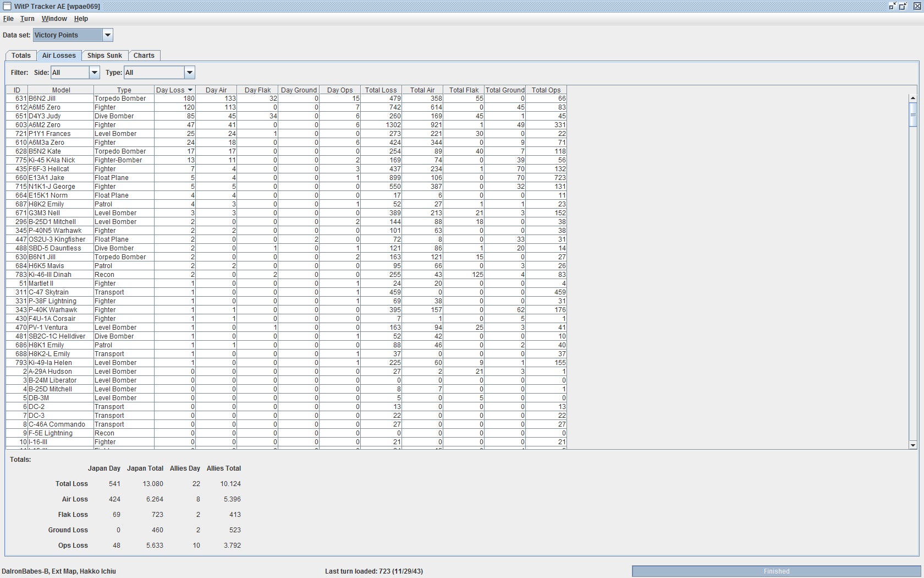The image size is (924, 578).
Task: Sort by Total Ground column header
Action: pos(505,90)
